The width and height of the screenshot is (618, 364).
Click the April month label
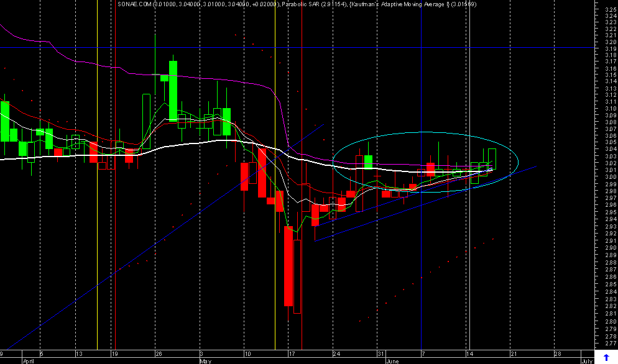pyautogui.click(x=29, y=361)
